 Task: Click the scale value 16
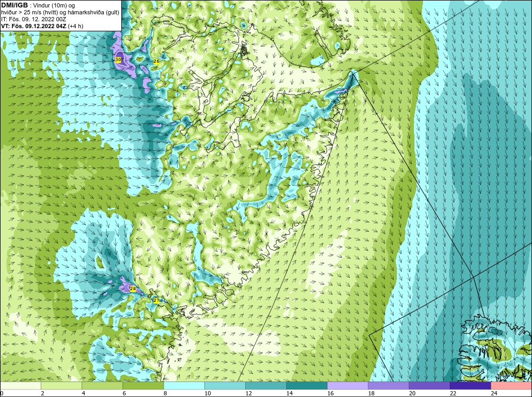(x=330, y=393)
